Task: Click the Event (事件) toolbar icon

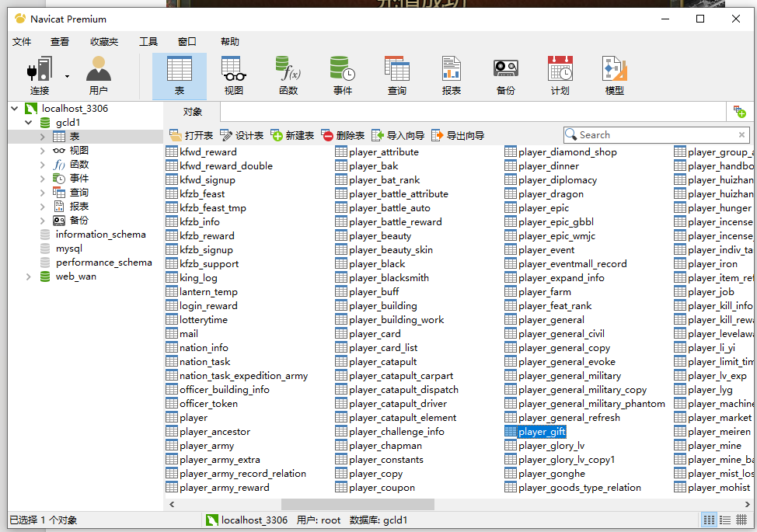Action: [343, 76]
